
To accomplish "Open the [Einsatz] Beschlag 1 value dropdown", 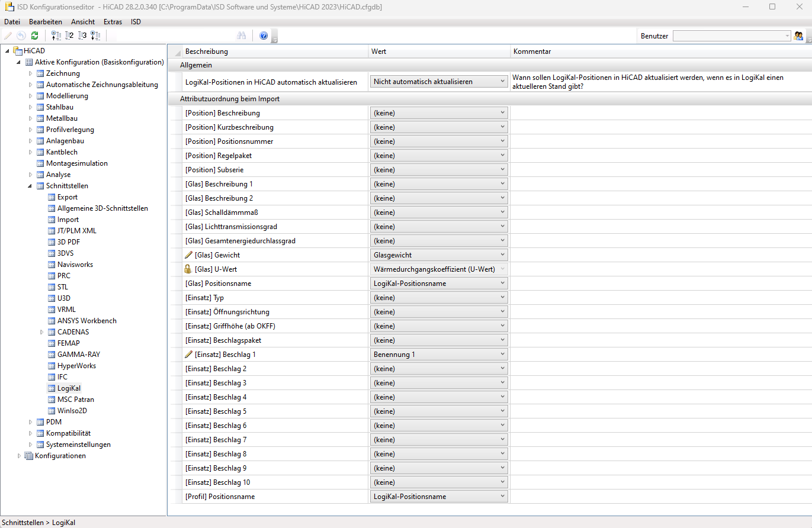I will coord(439,355).
